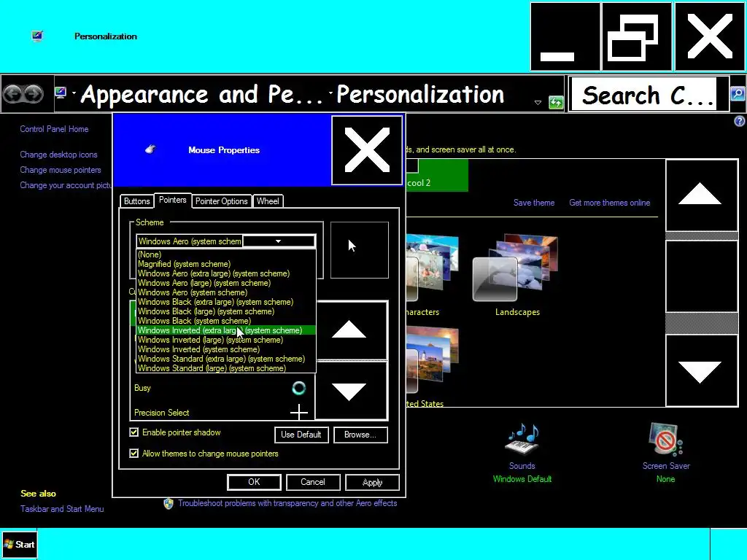Open Change your account picture link
This screenshot has height=560, width=747.
pyautogui.click(x=66, y=185)
